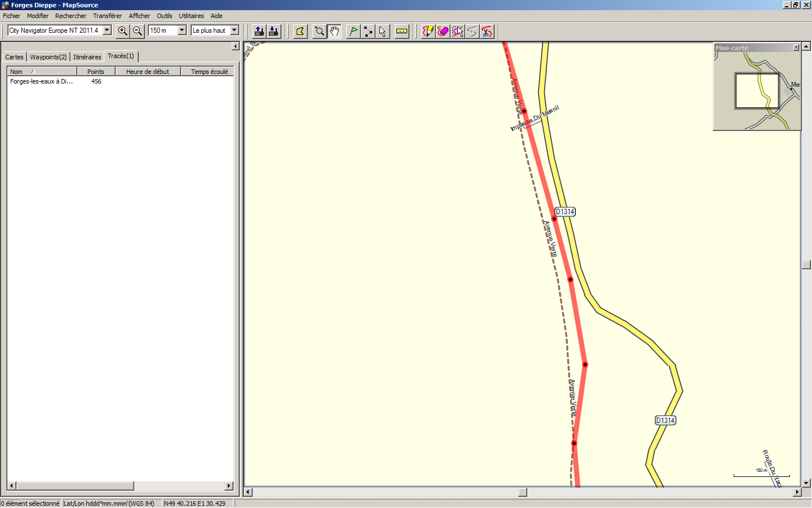The image size is (812, 508).
Task: Click the lower D1314 road label
Action: point(665,421)
